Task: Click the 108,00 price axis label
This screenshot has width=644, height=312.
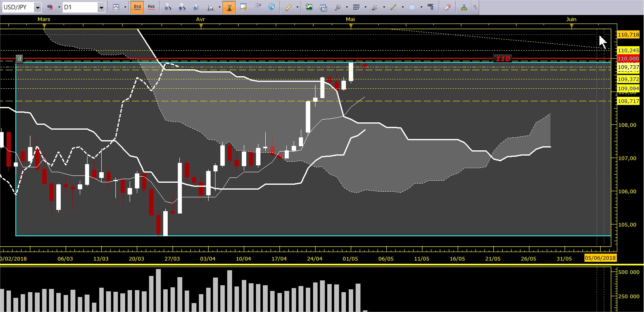Action: [x=627, y=125]
